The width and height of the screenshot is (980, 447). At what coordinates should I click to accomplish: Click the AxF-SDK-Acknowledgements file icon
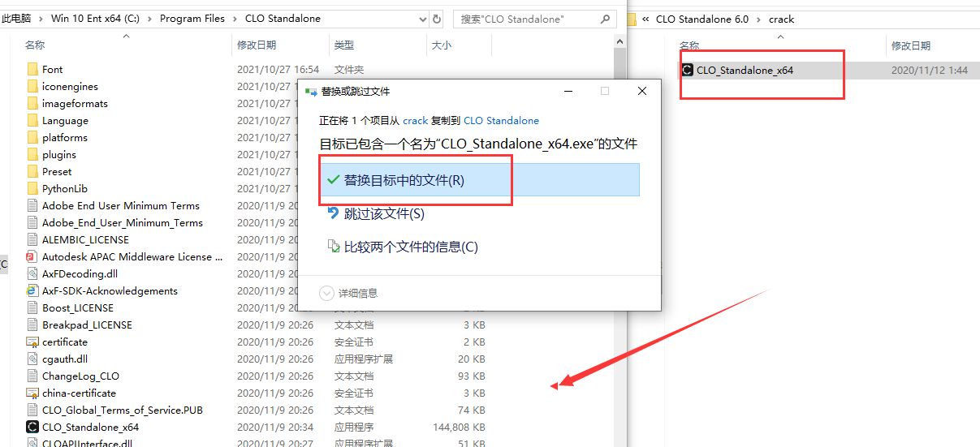pyautogui.click(x=32, y=290)
